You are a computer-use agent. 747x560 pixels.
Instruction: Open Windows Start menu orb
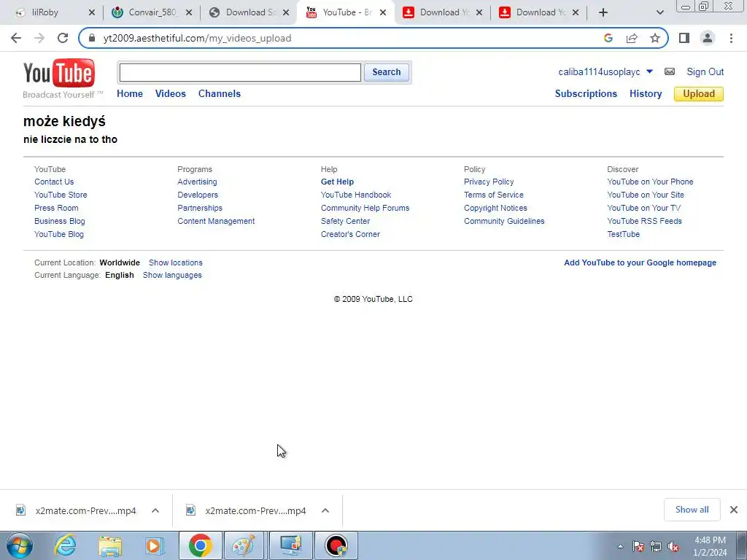[19, 545]
